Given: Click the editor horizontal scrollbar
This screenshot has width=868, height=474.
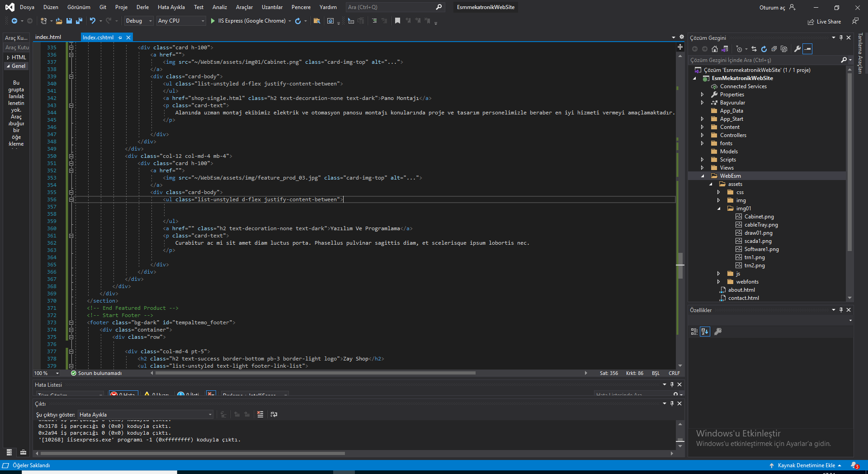Looking at the screenshot, I should tap(315, 373).
